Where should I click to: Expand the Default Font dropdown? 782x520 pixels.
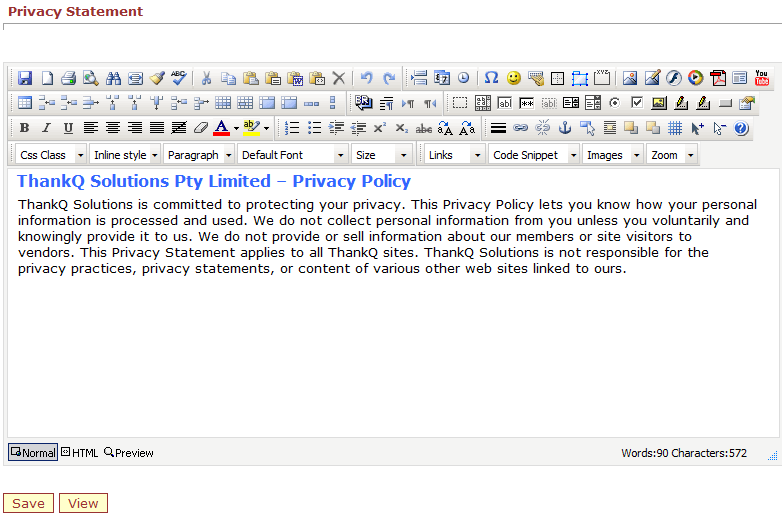[292, 155]
